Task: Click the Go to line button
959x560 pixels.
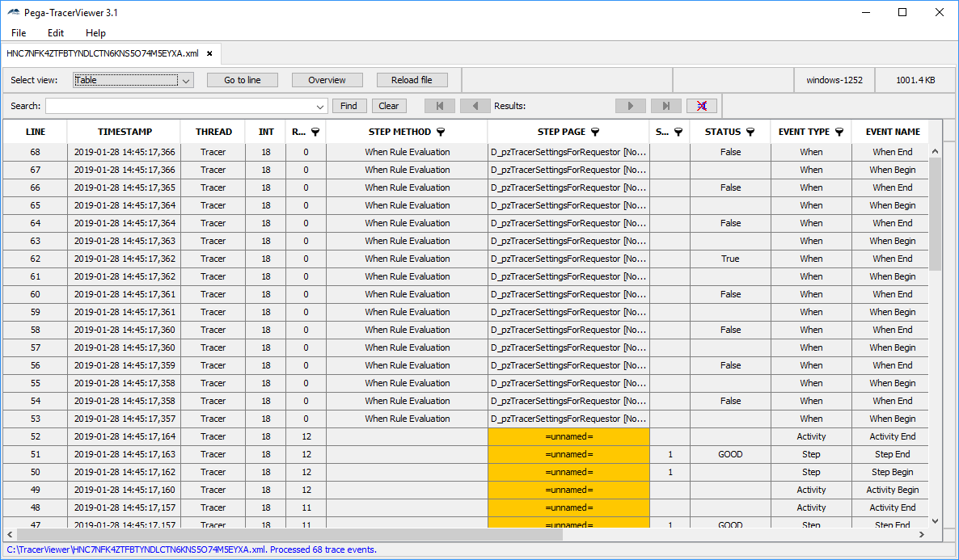Action: tap(243, 80)
